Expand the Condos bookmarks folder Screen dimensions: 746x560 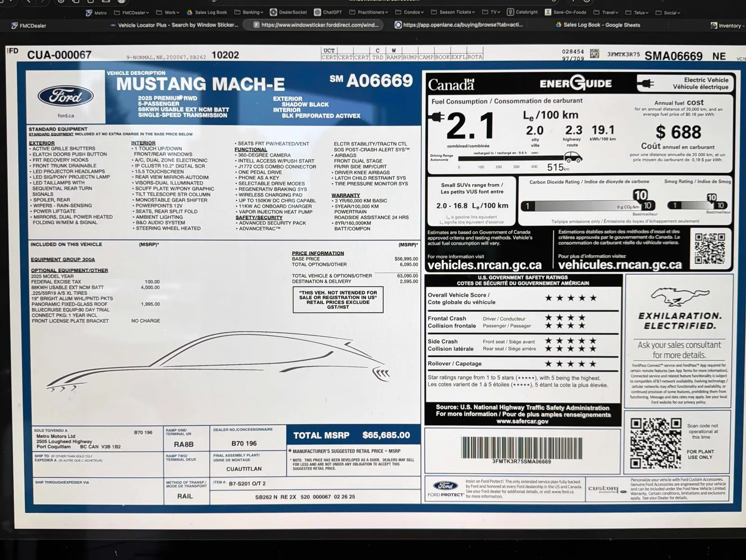click(x=410, y=13)
